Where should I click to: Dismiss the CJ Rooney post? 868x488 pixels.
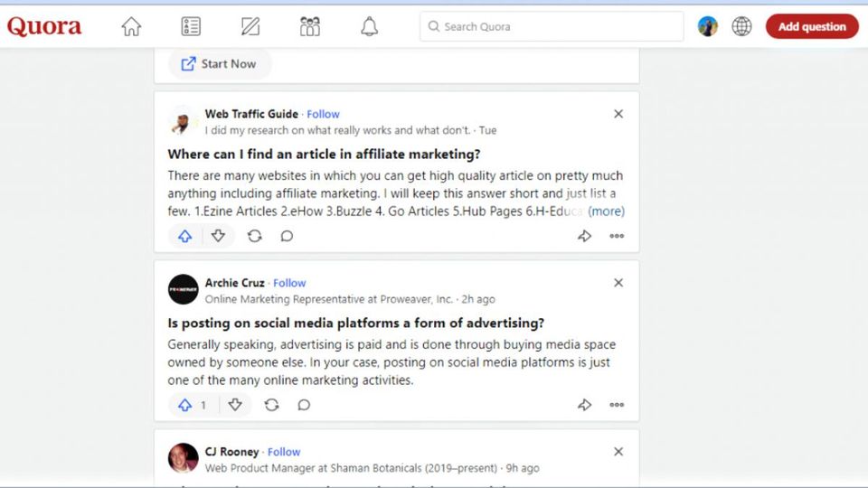618,452
